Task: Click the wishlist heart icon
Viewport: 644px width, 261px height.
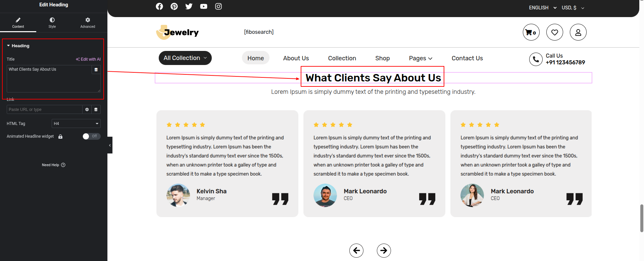Action: point(554,32)
